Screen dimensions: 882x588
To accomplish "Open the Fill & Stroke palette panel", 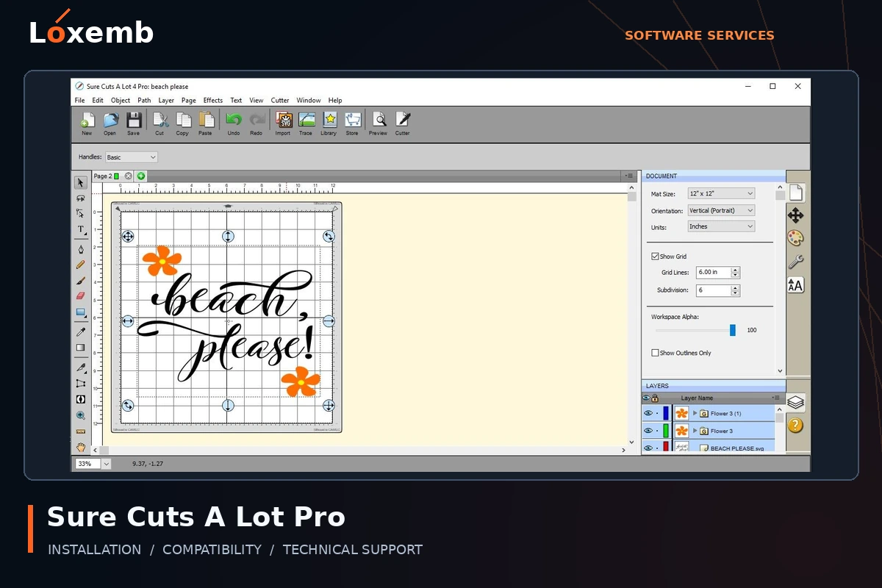I will click(795, 237).
